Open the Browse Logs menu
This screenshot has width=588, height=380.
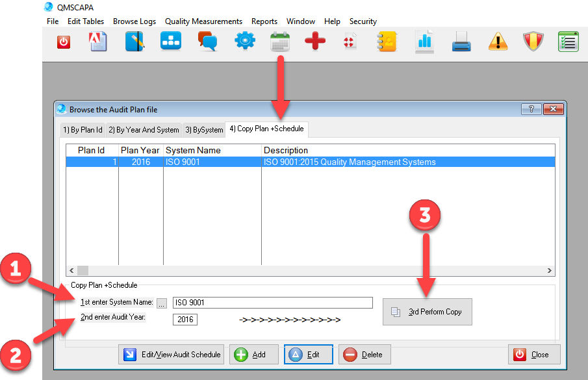click(x=134, y=21)
